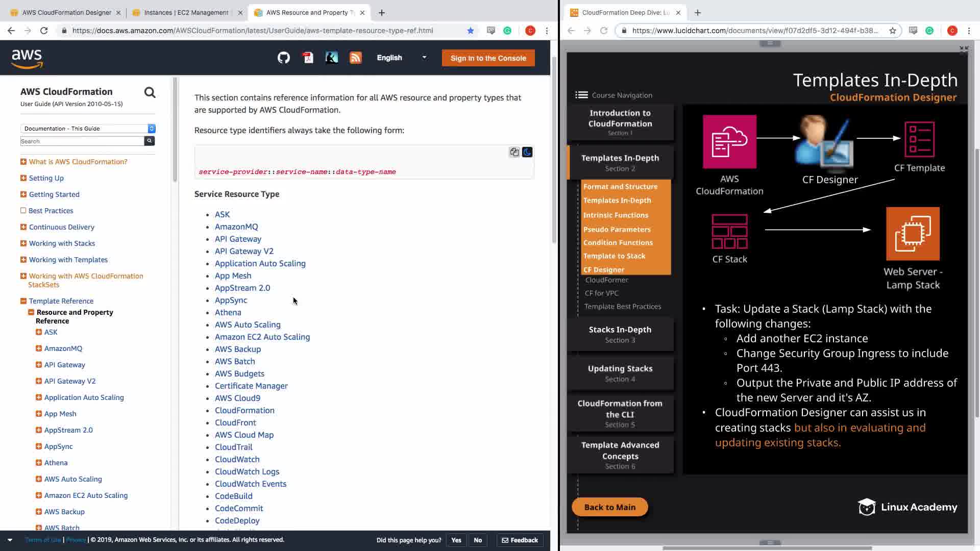The height and width of the screenshot is (551, 980).
Task: Bookmark page with star icon in docs browser
Action: click(471, 31)
